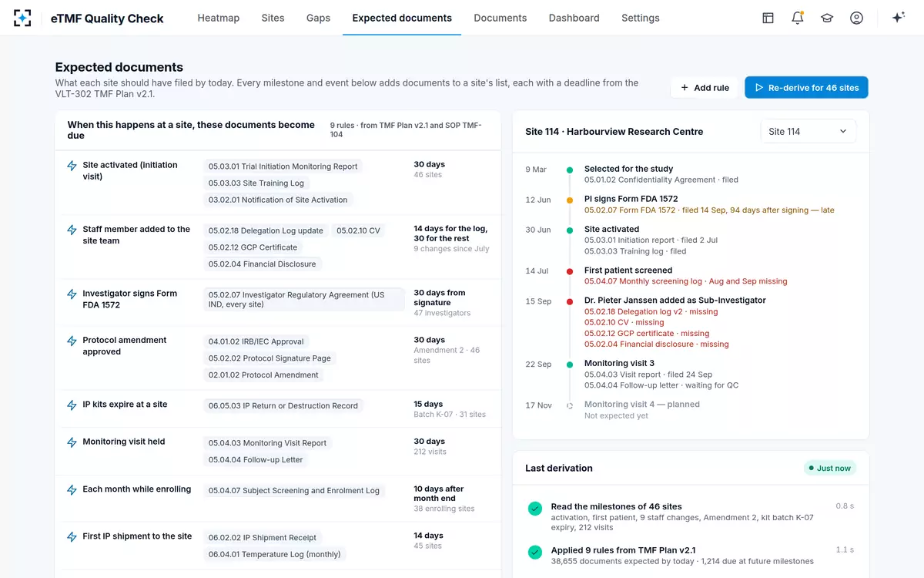The width and height of the screenshot is (924, 578).
Task: Click the Add rule button
Action: click(705, 88)
